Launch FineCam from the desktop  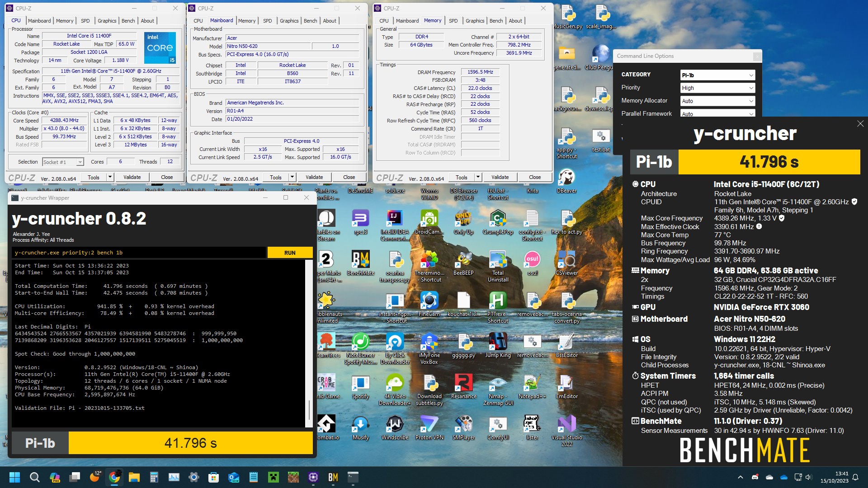(x=429, y=304)
